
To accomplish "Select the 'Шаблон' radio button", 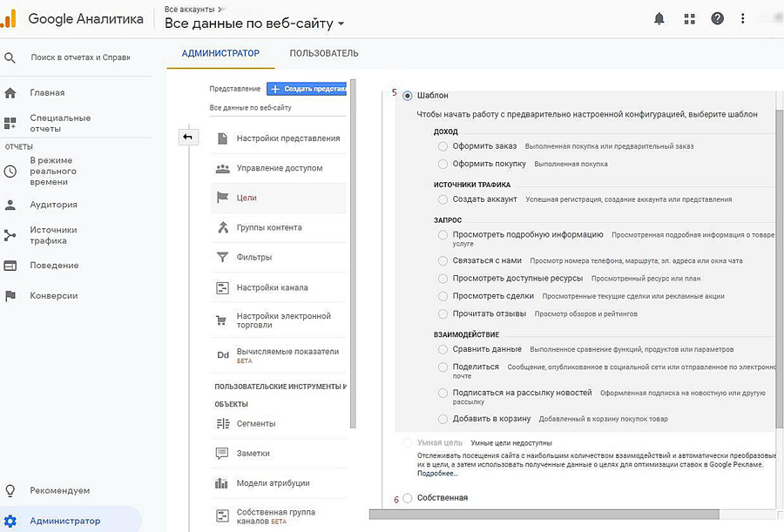I will 408,96.
